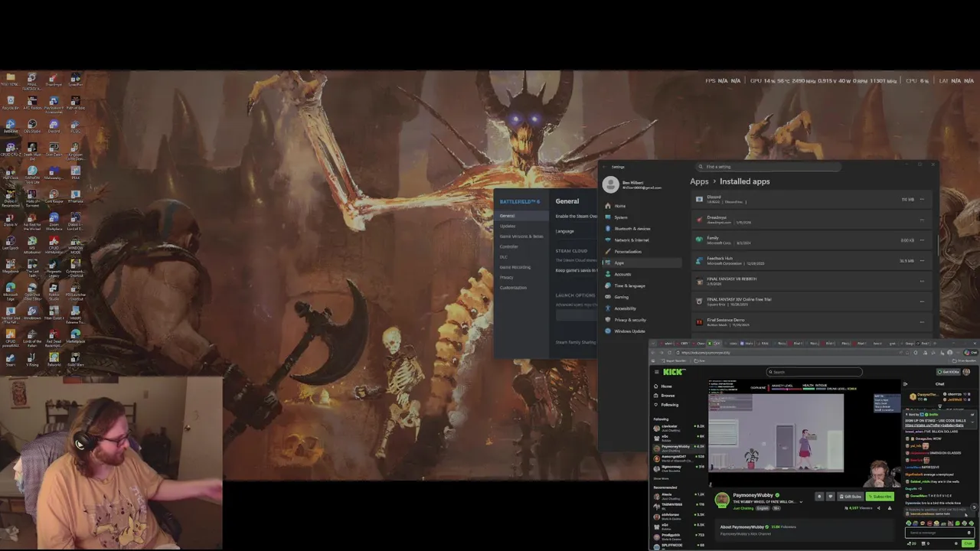Click the Kick logo
This screenshot has width=980, height=551.
[x=675, y=372]
